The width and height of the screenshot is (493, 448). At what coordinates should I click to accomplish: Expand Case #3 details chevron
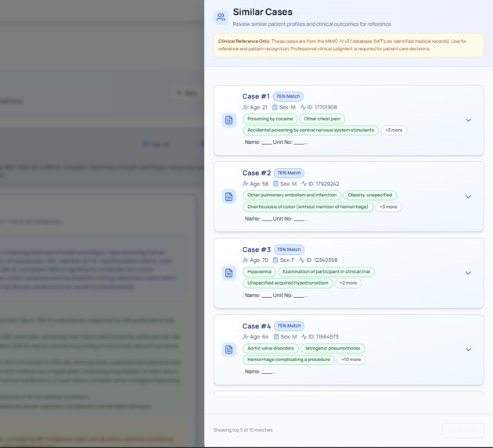[x=468, y=273]
